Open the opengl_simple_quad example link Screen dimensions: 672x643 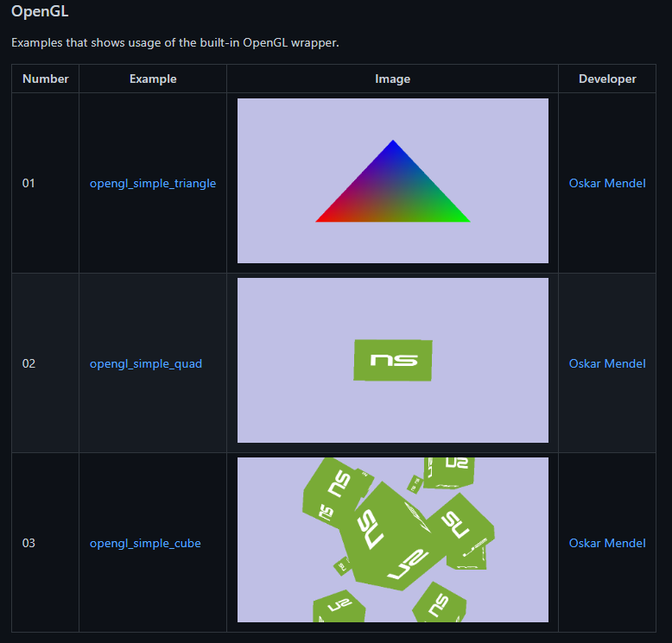(146, 363)
